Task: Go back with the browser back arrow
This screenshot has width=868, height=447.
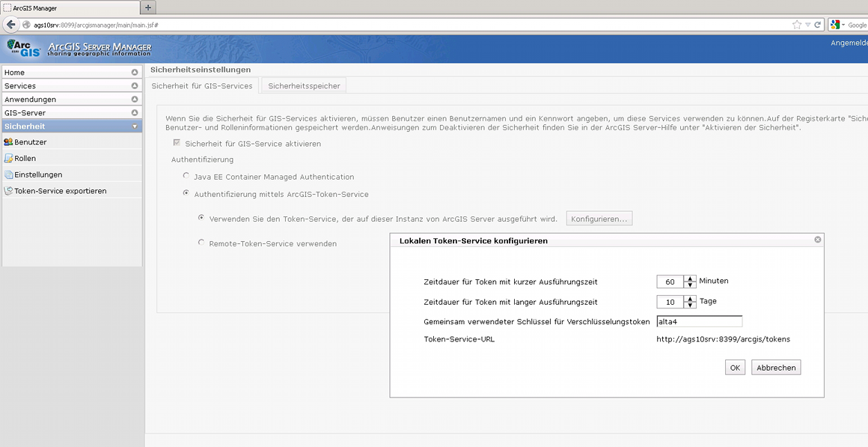Action: 10,25
